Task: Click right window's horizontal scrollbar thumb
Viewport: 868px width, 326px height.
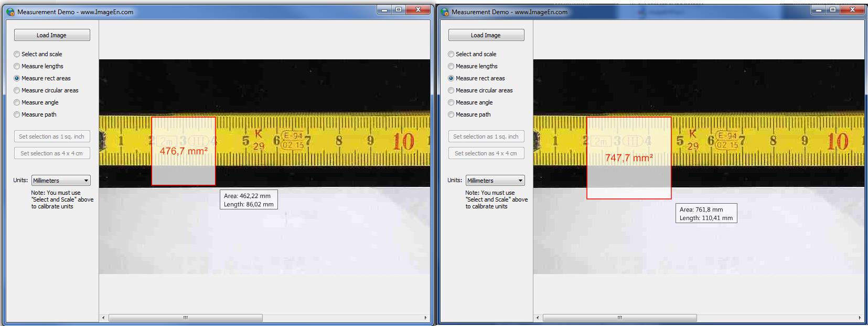Action: [x=619, y=318]
